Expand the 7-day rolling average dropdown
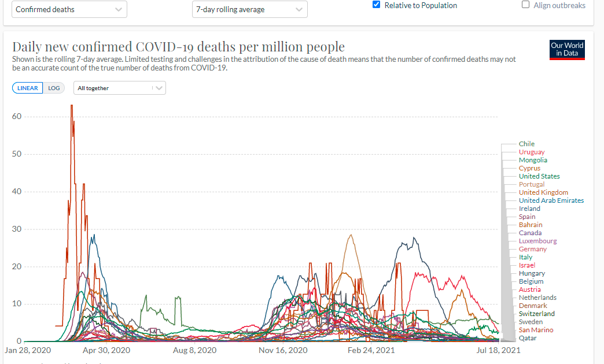This screenshot has width=604, height=364. tap(249, 9)
